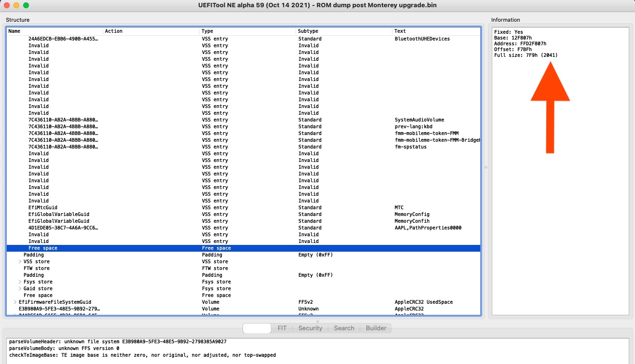Click the parseVolumeBody unknown FFS version message

[64, 348]
